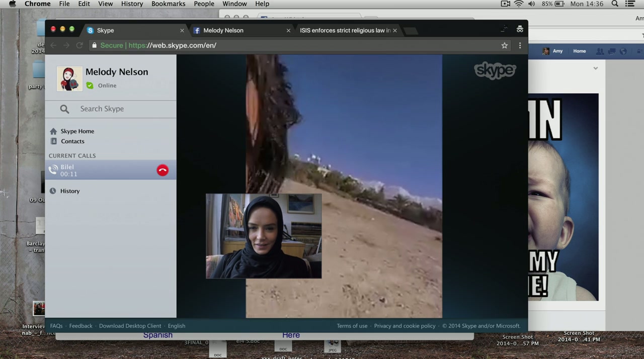Click the Skype Home house icon

(53, 131)
